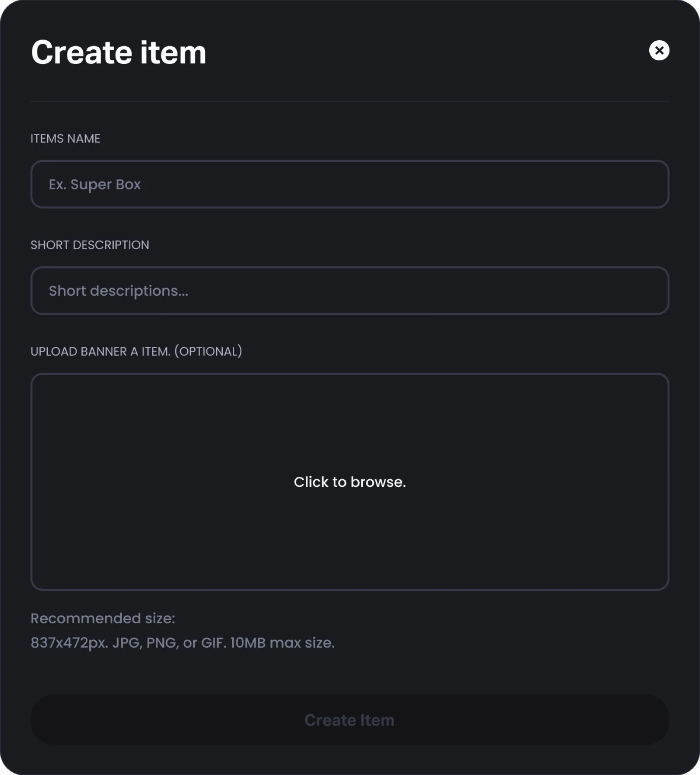Click the '(OPTIONAL)' text in the upload label
This screenshot has height=775, width=700.
208,352
